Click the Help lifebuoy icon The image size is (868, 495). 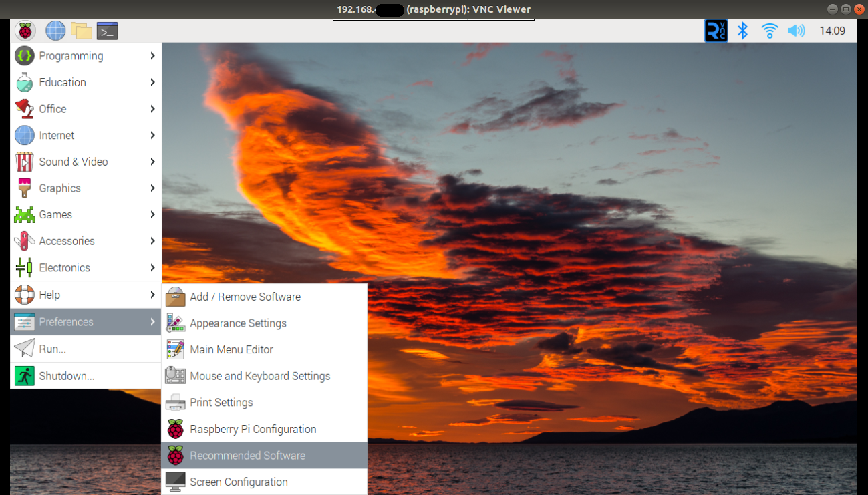(25, 295)
